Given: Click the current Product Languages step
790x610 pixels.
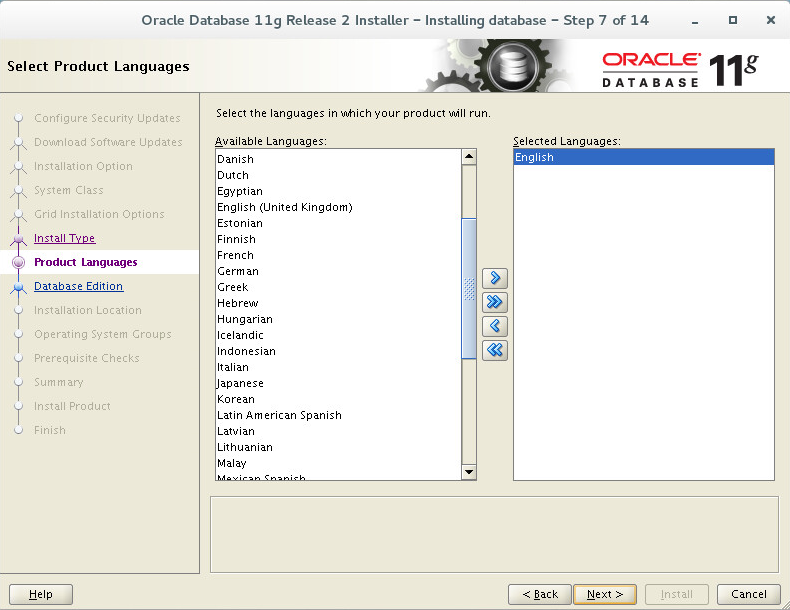Looking at the screenshot, I should pyautogui.click(x=86, y=262).
